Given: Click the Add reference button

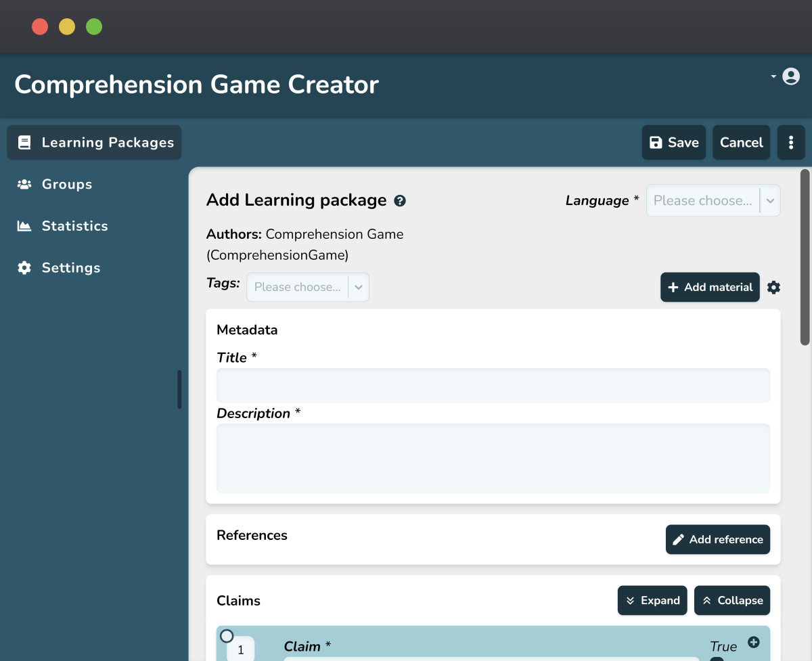Looking at the screenshot, I should [718, 539].
